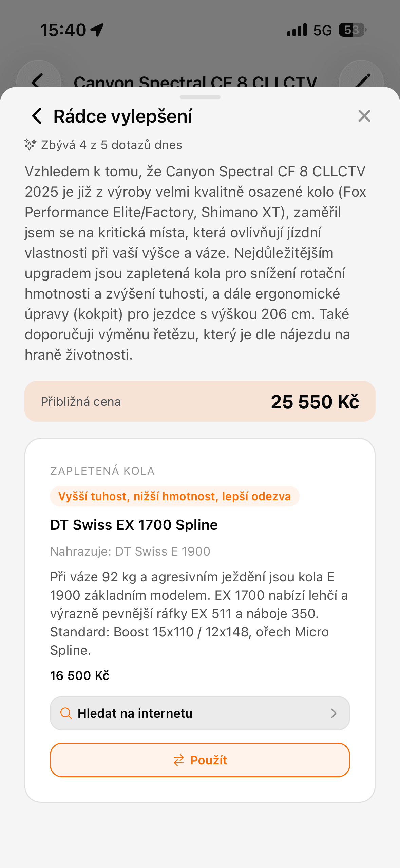Open the Hledat na internetu chevron
400x868 pixels.
tap(334, 713)
